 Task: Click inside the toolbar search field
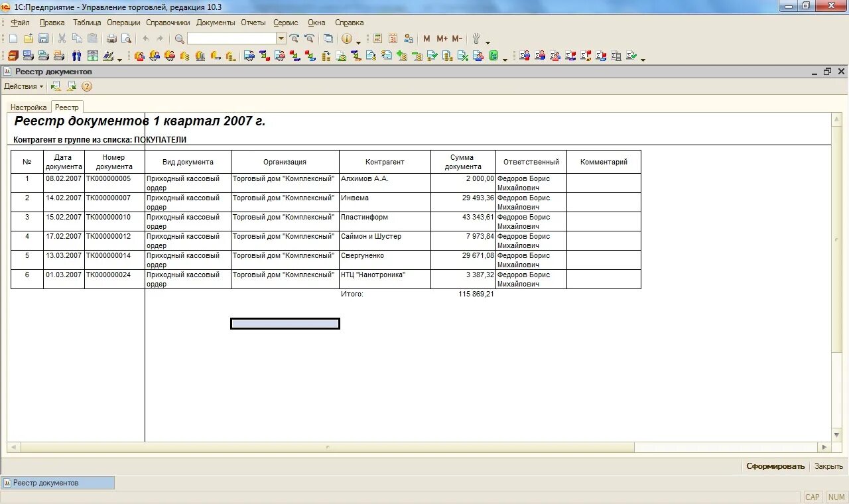[231, 39]
